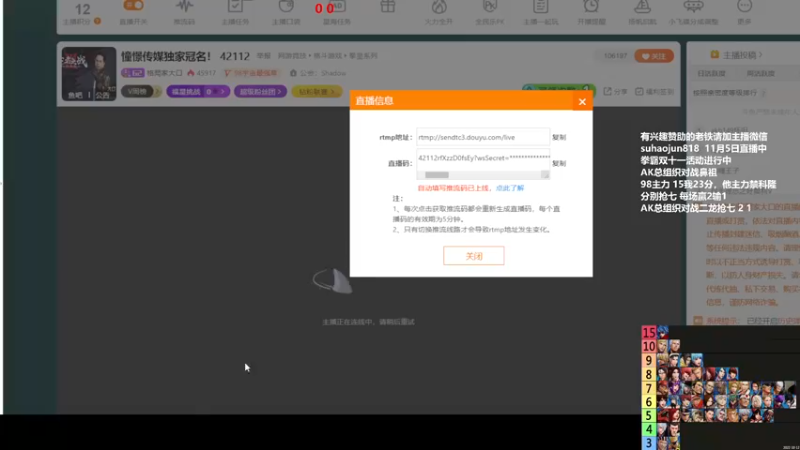800x450 pixels.
Task: Click the 直播码 scrollbar right-end handle
Action: click(545, 175)
